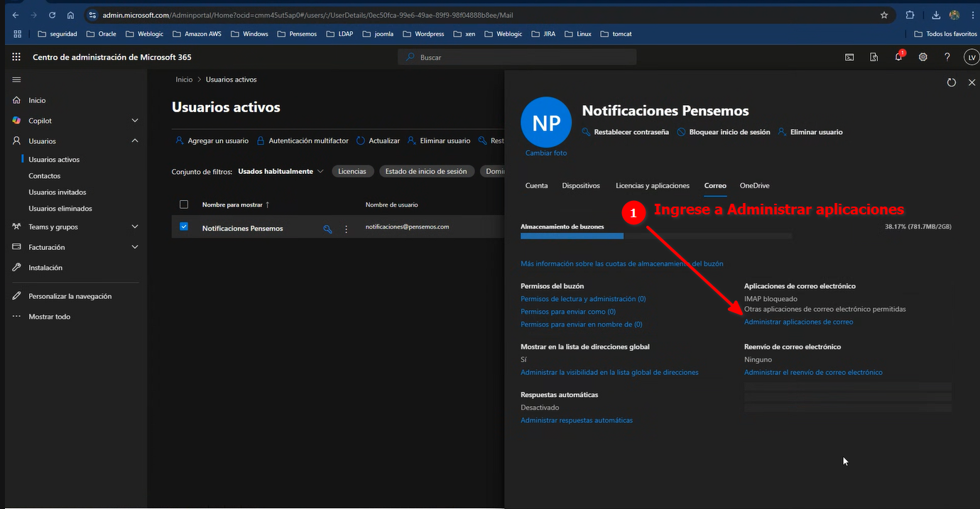Image resolution: width=980 pixels, height=509 pixels.
Task: Click the notifications bell icon
Action: click(898, 57)
